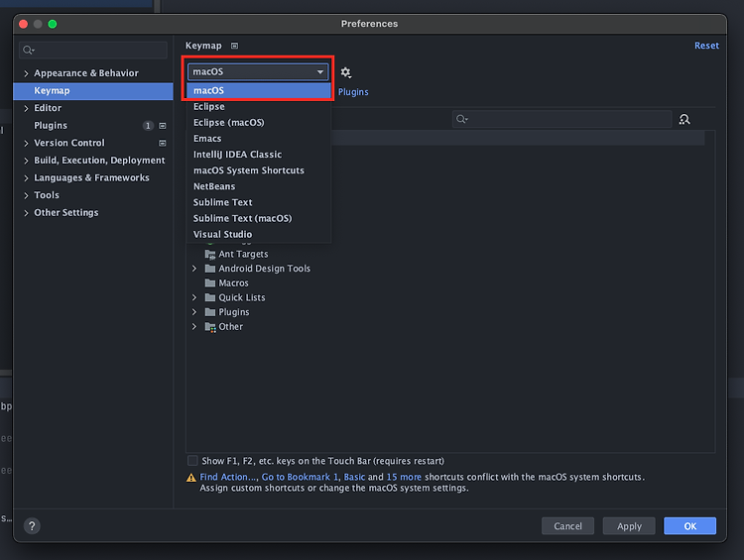The height and width of the screenshot is (560, 744).
Task: Select NetBeans keymap option
Action: point(259,186)
